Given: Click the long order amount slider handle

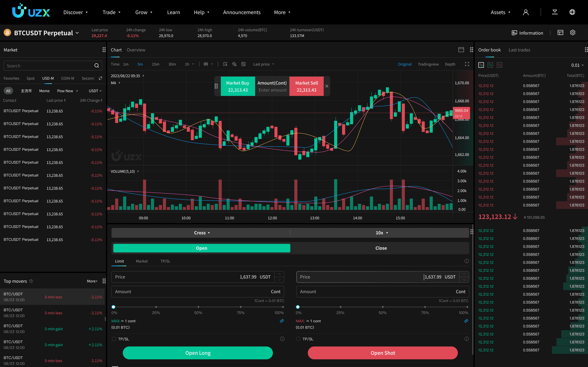Looking at the screenshot, I should pyautogui.click(x=113, y=307).
